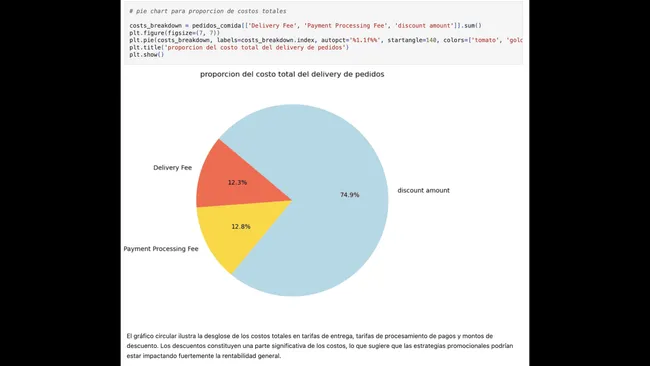The height and width of the screenshot is (366, 650).
Task: Click the plt.pie code line
Action: 326,40
